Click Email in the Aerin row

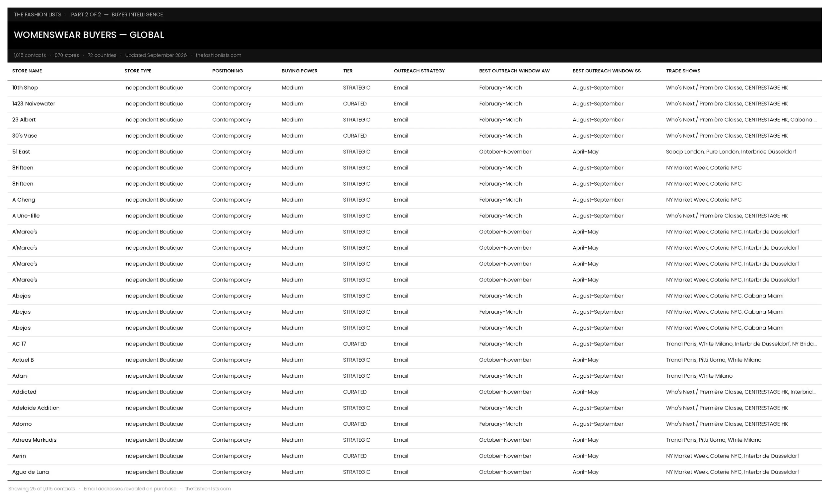click(401, 456)
